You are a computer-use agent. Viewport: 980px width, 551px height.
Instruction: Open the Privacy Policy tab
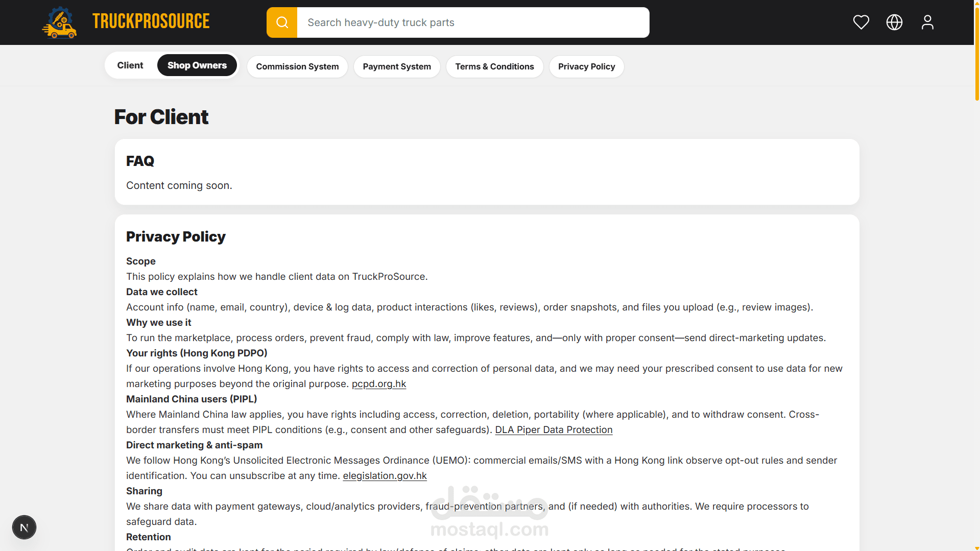coord(586,66)
